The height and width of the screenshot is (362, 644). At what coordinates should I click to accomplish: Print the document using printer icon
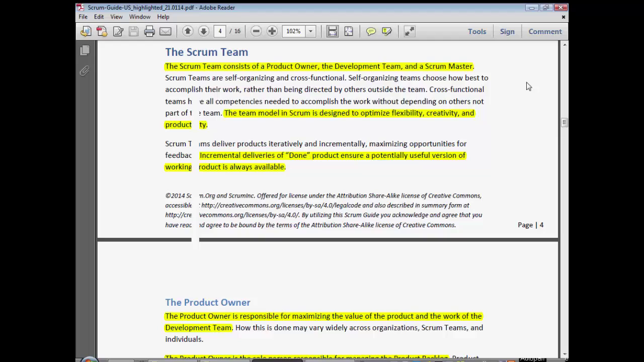click(149, 31)
